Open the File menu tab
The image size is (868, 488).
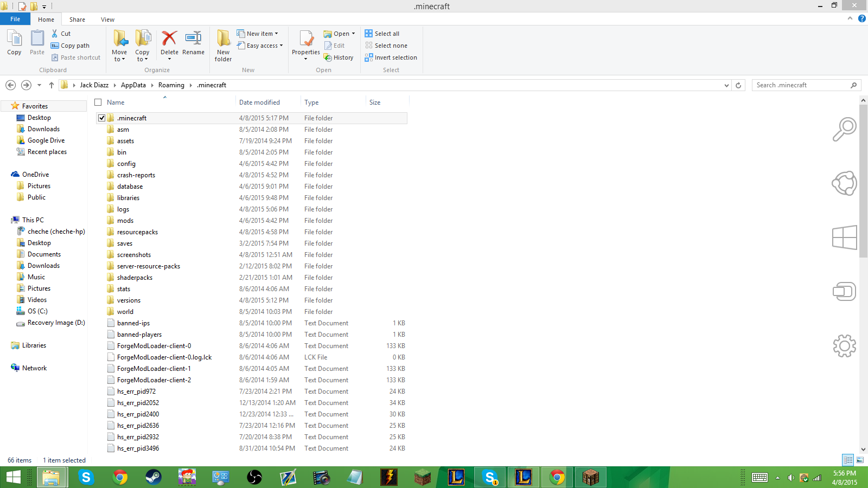point(15,19)
